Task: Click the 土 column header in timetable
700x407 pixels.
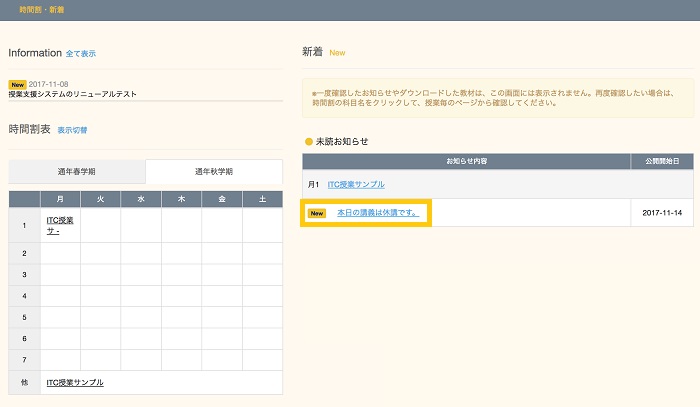Action: [x=262, y=199]
